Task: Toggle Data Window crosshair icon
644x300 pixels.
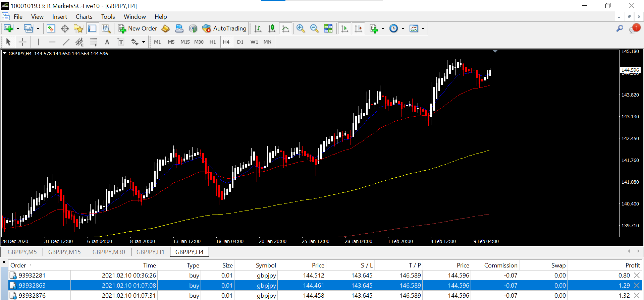Action: click(64, 28)
